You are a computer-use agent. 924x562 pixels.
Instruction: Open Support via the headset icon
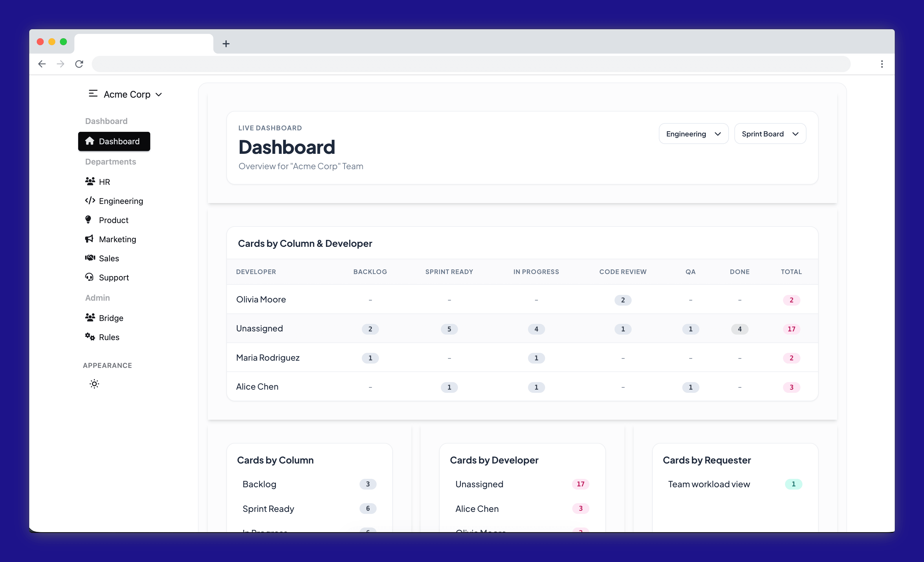[90, 277]
